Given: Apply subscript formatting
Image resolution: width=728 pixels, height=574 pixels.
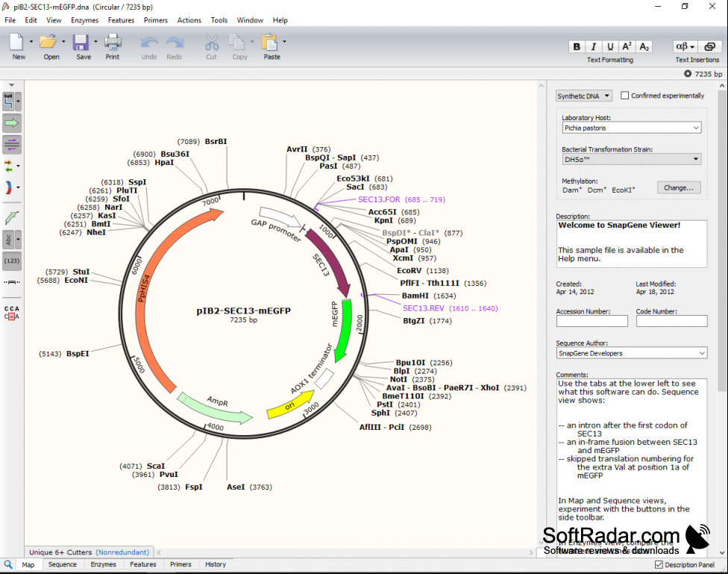Looking at the screenshot, I should pyautogui.click(x=644, y=46).
